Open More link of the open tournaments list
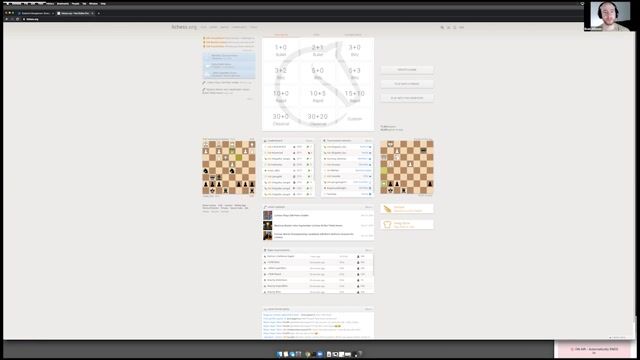This screenshot has height=360, width=640. tap(368, 250)
